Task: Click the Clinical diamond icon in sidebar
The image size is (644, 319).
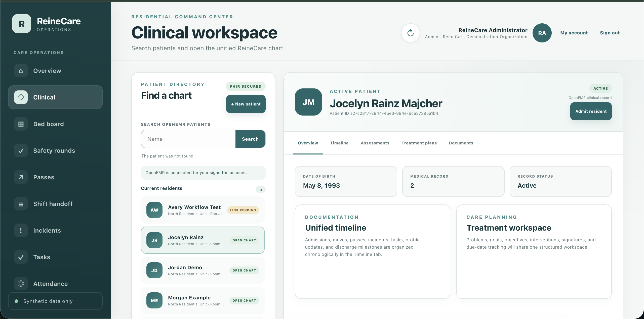Action: coord(21,97)
